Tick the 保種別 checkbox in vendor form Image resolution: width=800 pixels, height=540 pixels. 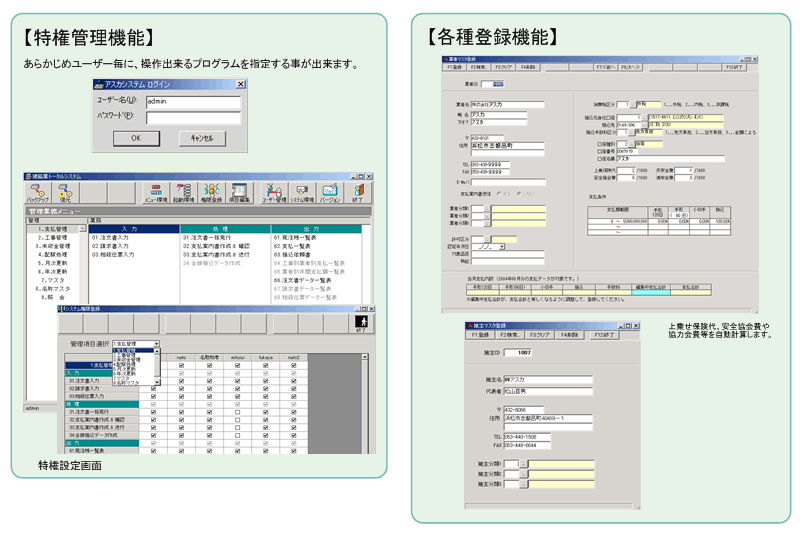tap(598, 143)
